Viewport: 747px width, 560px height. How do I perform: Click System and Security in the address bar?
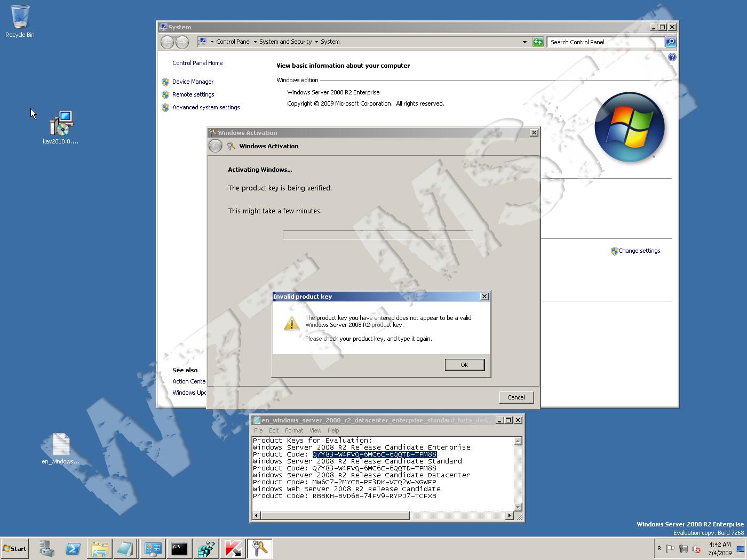pyautogui.click(x=285, y=42)
